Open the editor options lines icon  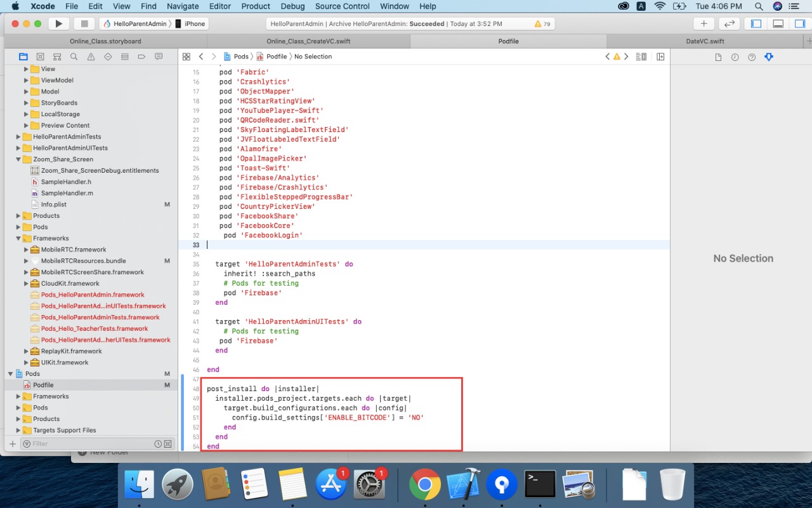pos(641,57)
